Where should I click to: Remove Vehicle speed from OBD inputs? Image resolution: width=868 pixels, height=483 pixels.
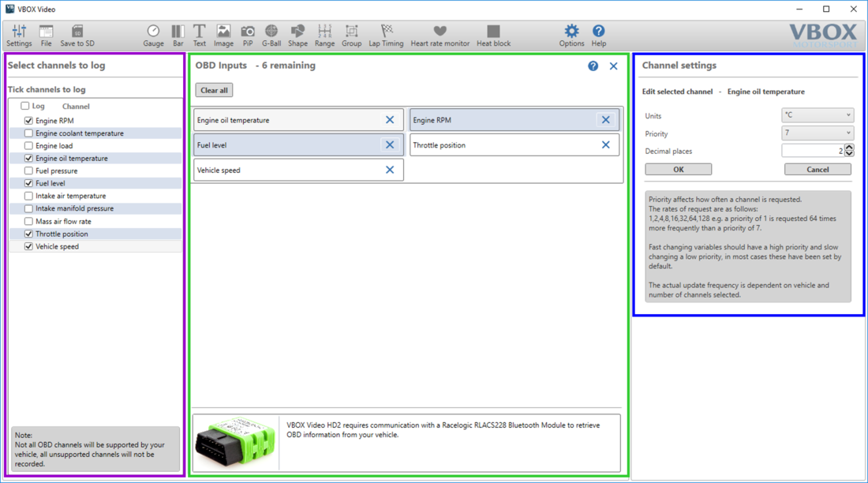[390, 170]
